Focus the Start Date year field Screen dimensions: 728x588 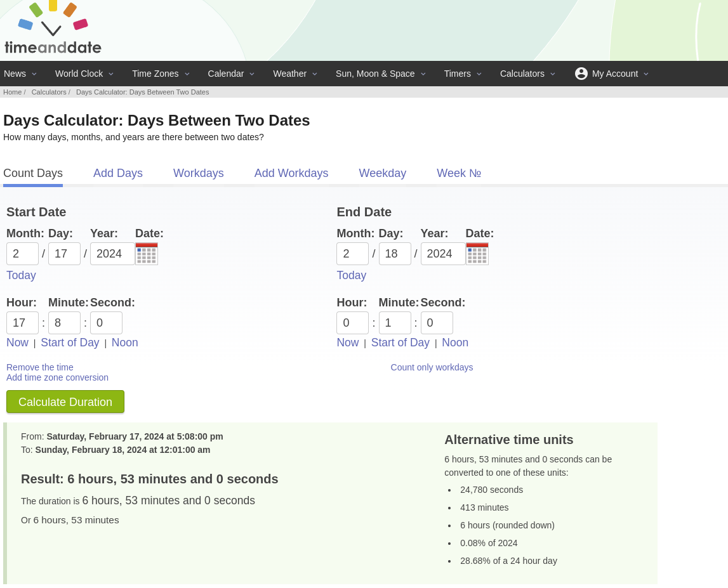(112, 254)
